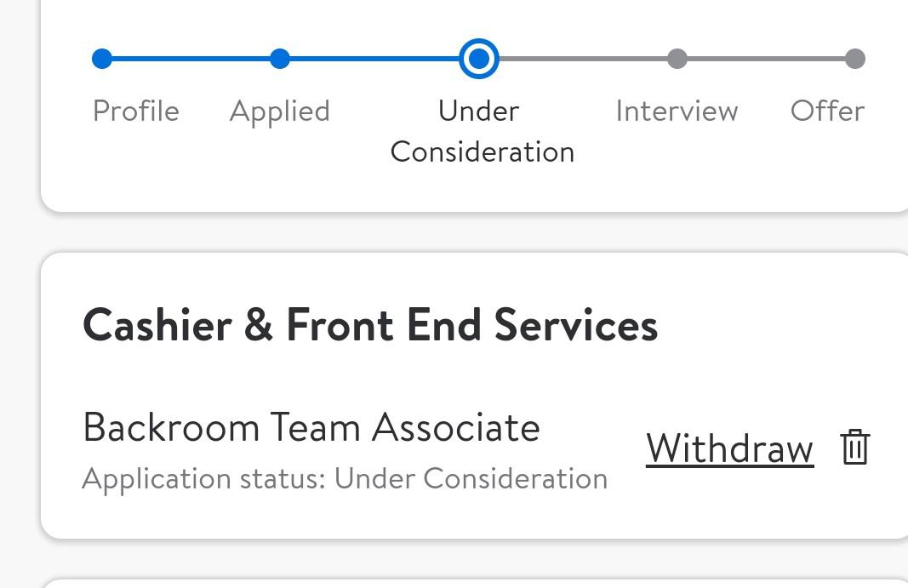
Task: Select the Offer milestone dot on the progress bar
Action: point(855,60)
